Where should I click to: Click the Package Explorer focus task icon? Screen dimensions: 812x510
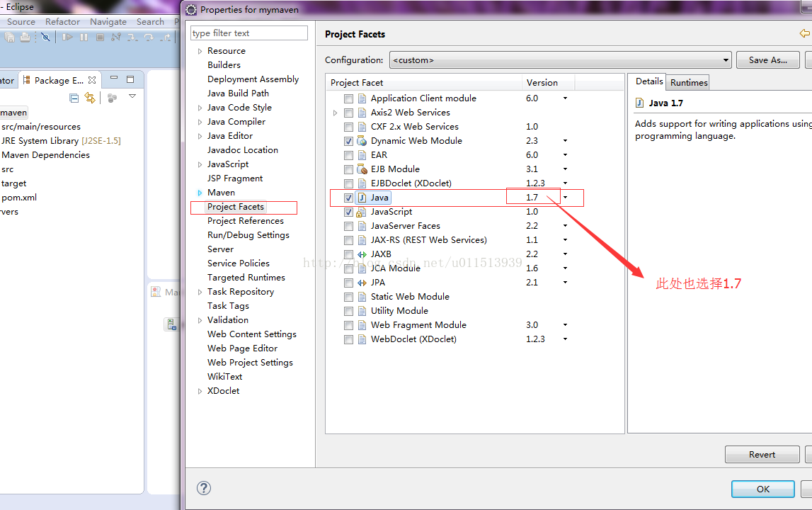point(112,98)
